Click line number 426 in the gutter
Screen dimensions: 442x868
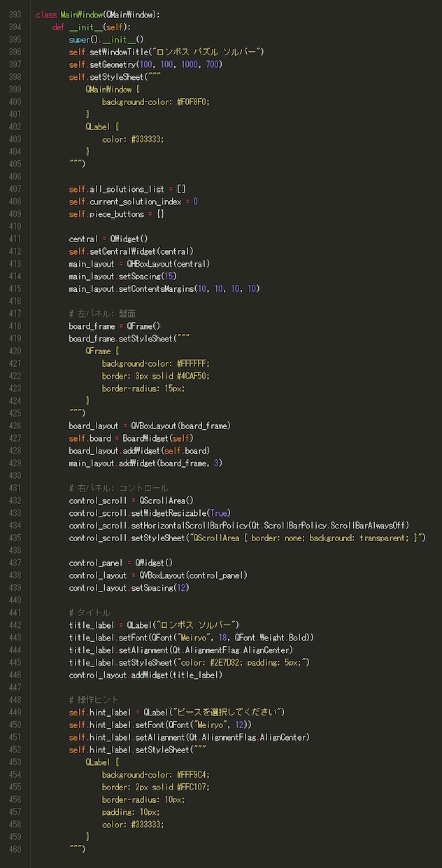pos(14,426)
